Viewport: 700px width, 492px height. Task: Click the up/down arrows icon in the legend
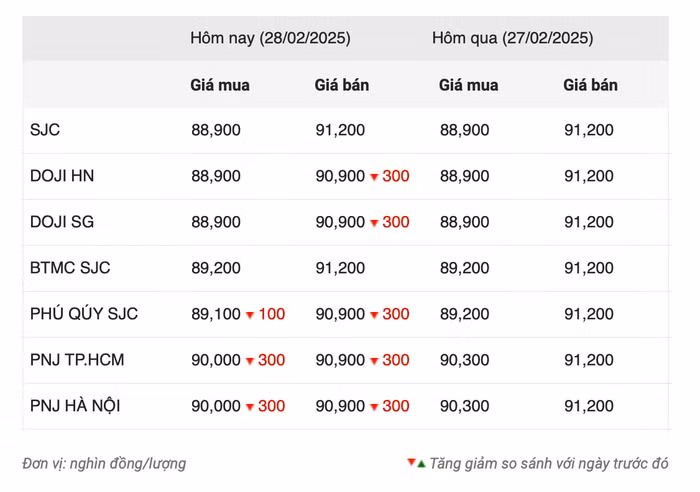tap(416, 463)
